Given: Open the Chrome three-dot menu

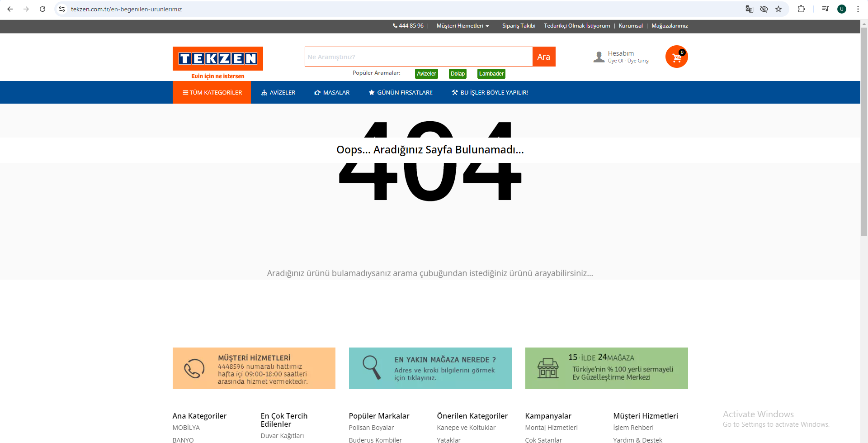Looking at the screenshot, I should click(x=858, y=9).
